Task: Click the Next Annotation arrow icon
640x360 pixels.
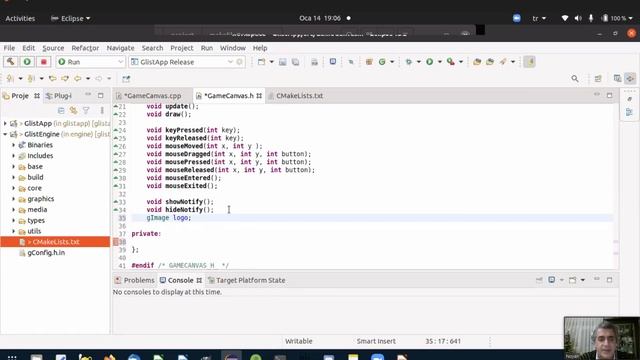Action: pyautogui.click(x=10, y=78)
